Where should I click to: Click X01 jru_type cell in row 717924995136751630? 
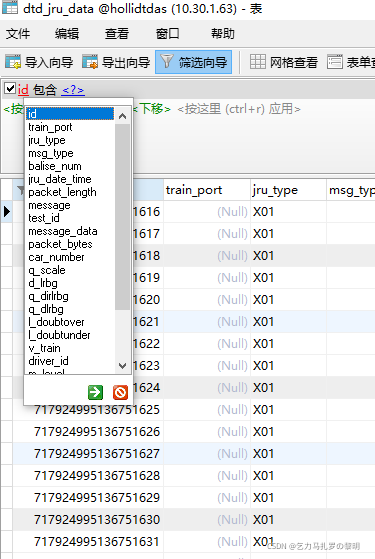(x=288, y=520)
